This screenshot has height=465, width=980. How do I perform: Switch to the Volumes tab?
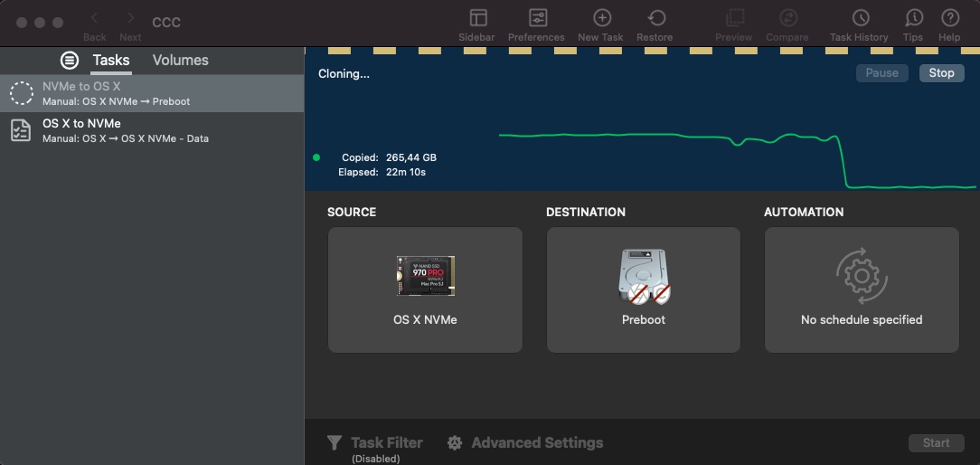point(181,60)
